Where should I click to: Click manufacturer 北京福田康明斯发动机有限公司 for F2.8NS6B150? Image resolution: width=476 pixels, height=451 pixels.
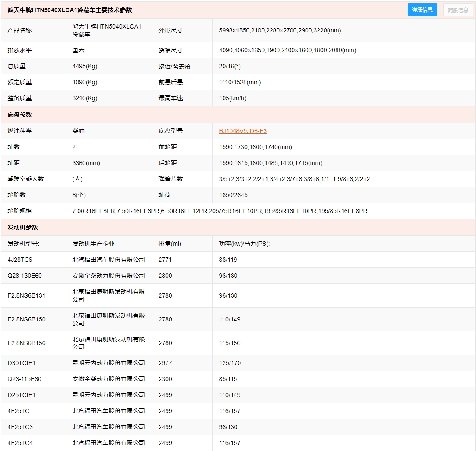point(108,319)
